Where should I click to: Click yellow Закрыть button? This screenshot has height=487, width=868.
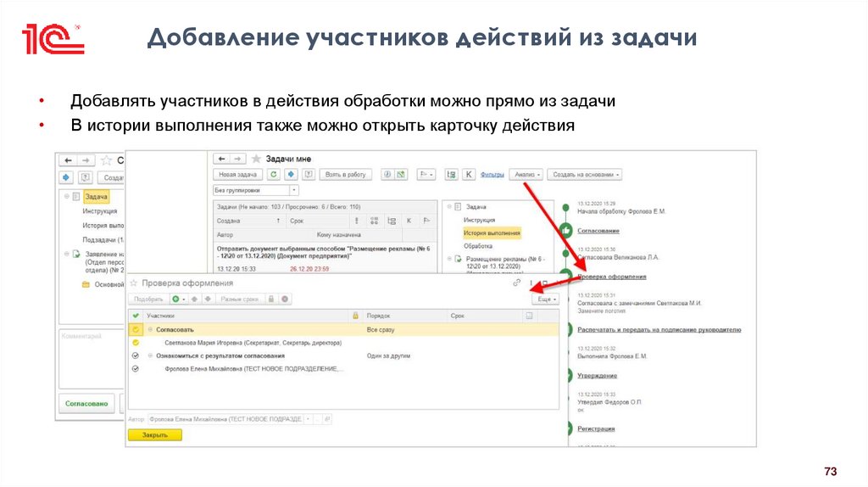[x=155, y=435]
